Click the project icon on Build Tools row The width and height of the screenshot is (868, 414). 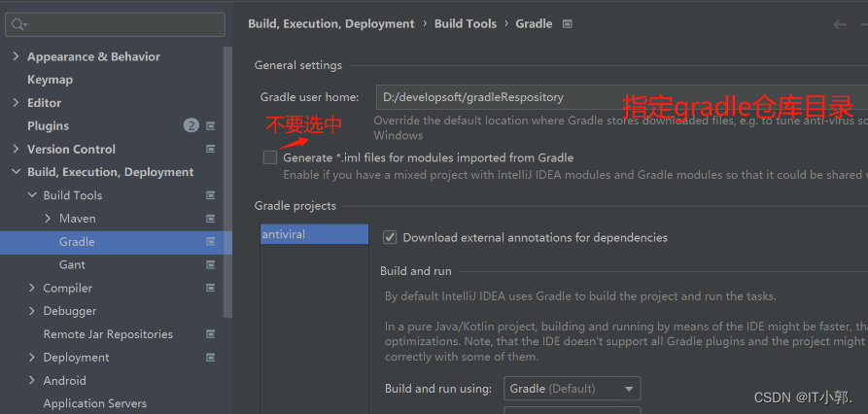point(211,195)
